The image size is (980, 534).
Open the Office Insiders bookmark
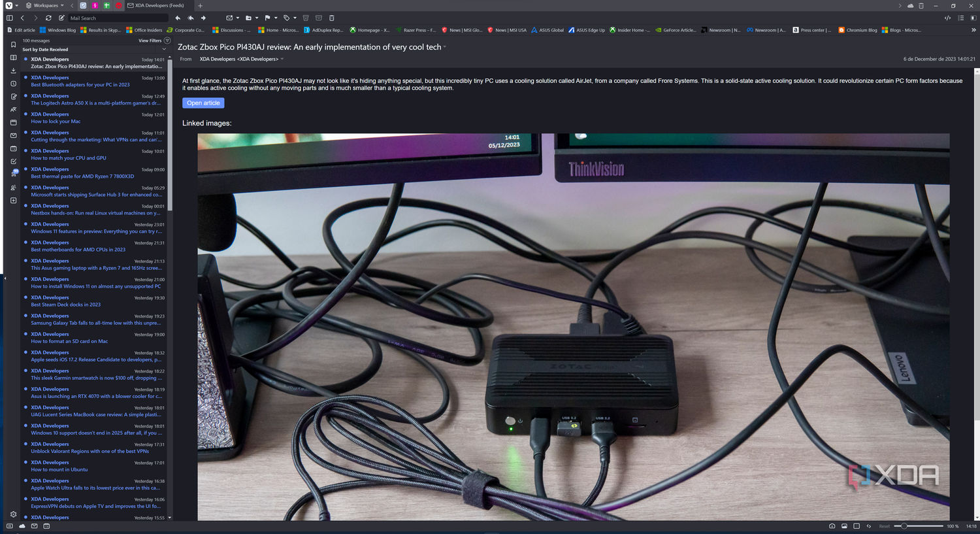[x=144, y=30]
